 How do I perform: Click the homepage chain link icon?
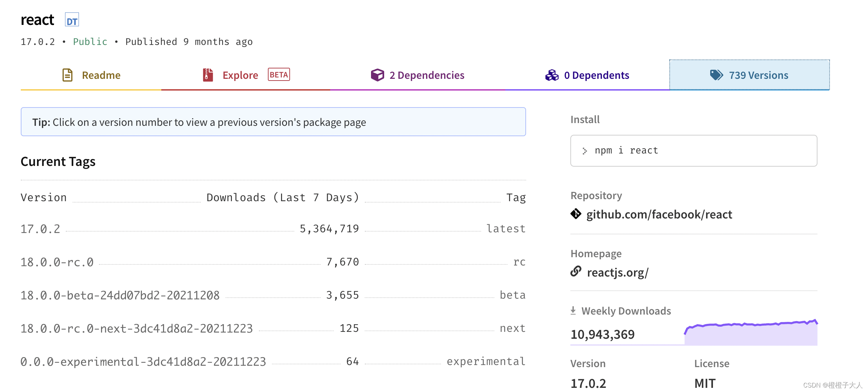click(576, 271)
